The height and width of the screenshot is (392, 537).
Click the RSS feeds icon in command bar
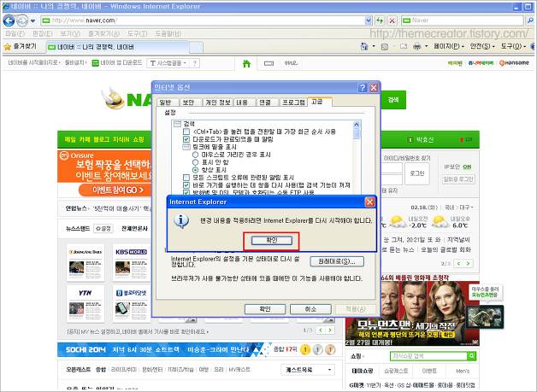click(385, 46)
